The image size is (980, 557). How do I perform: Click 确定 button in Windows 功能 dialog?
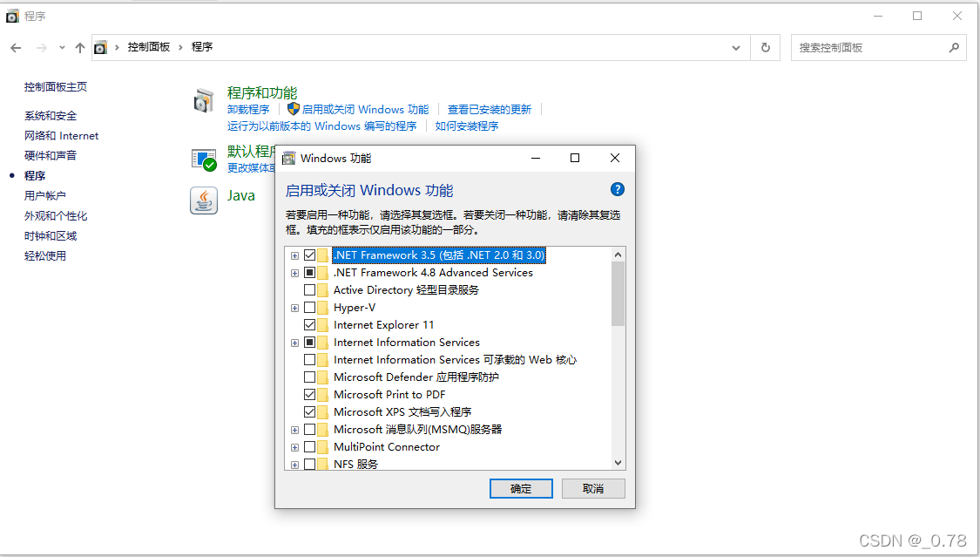pos(521,488)
